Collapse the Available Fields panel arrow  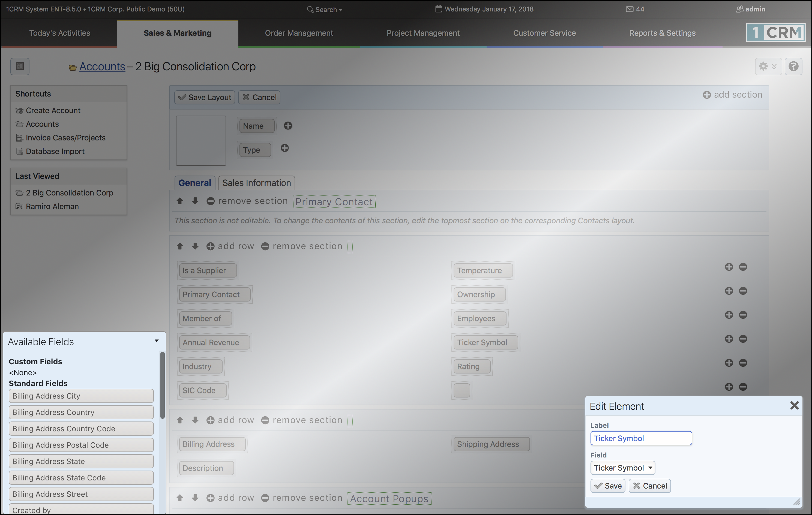click(x=157, y=341)
